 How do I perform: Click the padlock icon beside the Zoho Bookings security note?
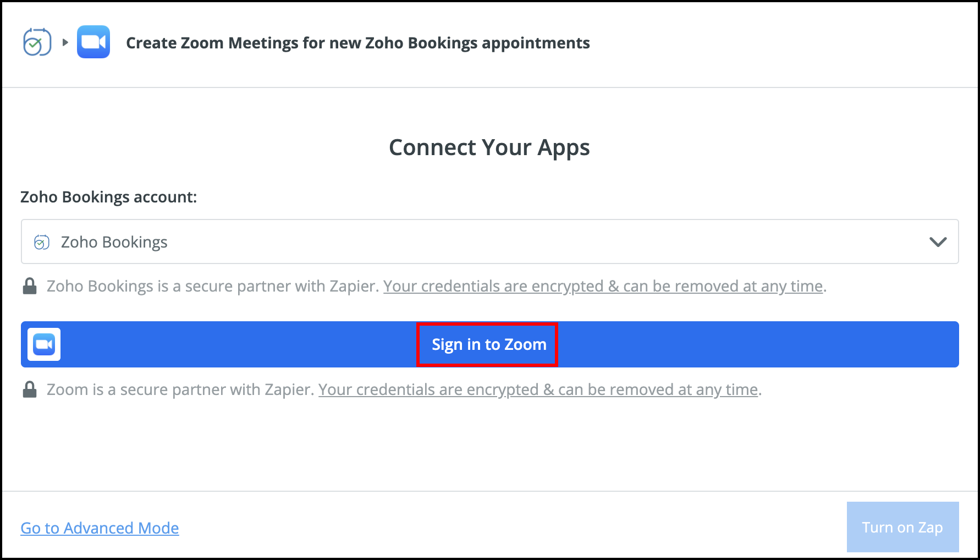tap(30, 286)
